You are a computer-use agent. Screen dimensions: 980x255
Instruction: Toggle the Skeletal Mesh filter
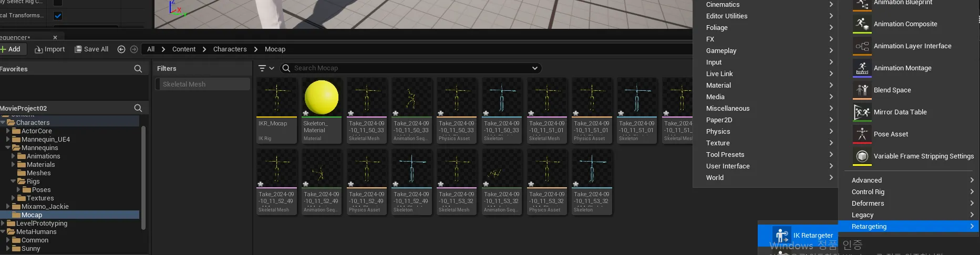point(202,84)
